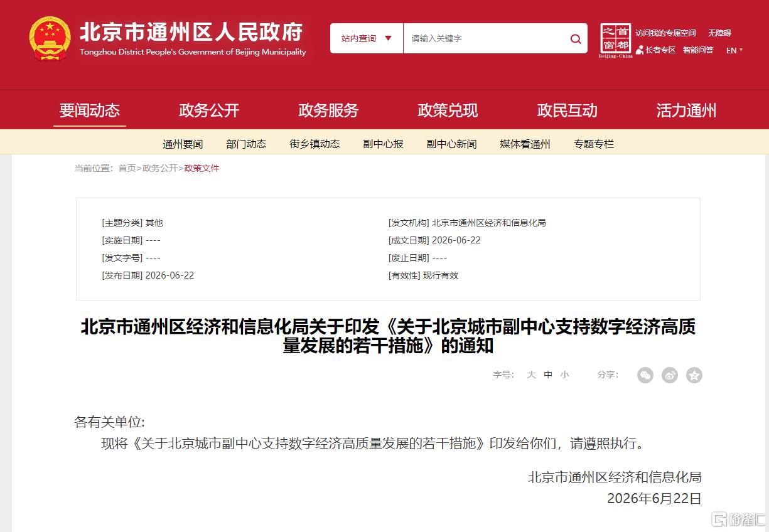Open the 政务服务 main tab

tap(328, 110)
